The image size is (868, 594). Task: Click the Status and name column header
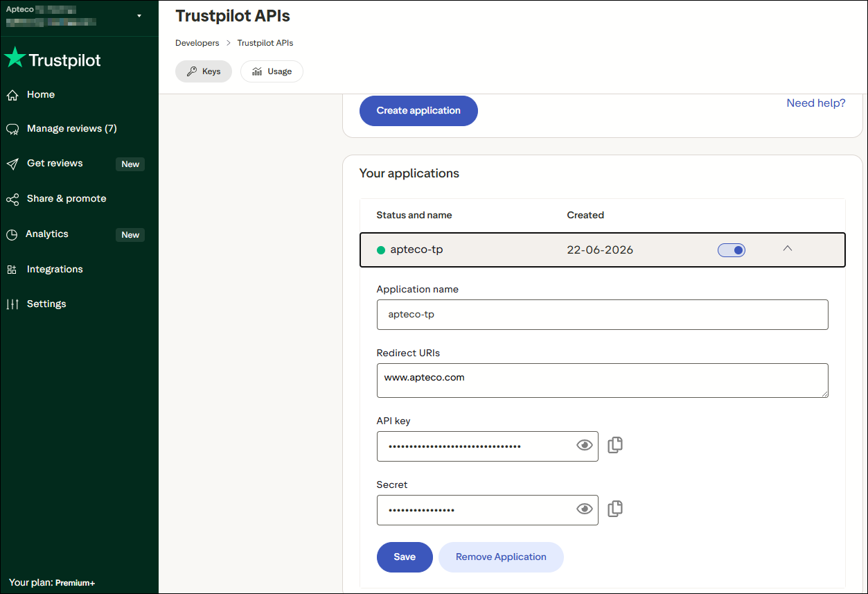click(x=414, y=216)
